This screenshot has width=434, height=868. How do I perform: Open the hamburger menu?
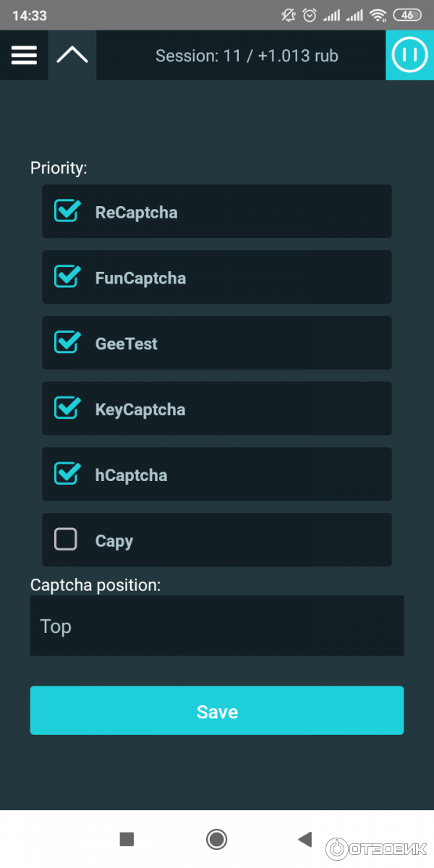[24, 55]
